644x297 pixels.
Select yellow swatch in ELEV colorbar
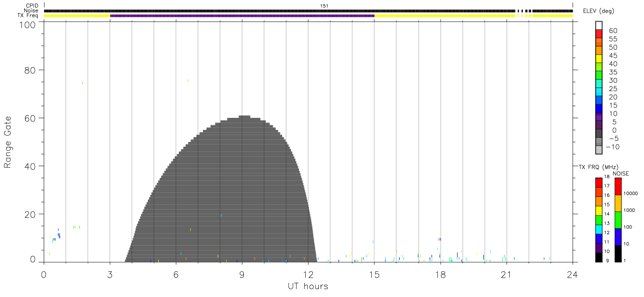[x=599, y=58]
